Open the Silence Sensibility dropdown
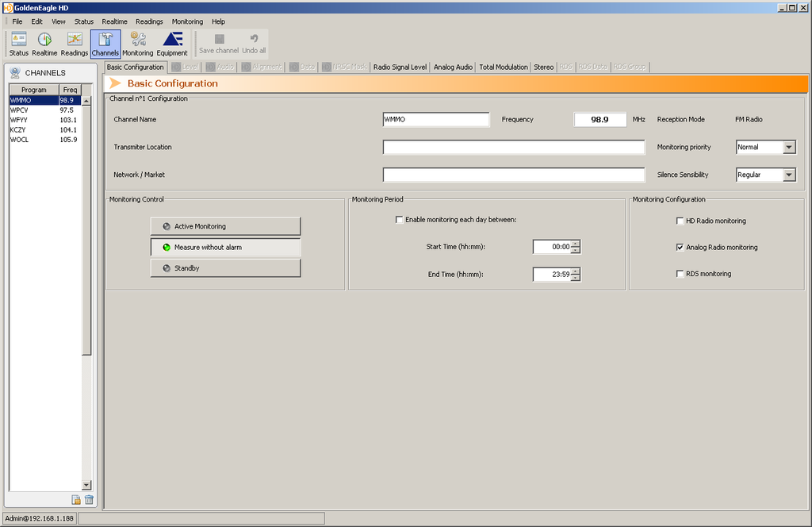 (x=788, y=175)
